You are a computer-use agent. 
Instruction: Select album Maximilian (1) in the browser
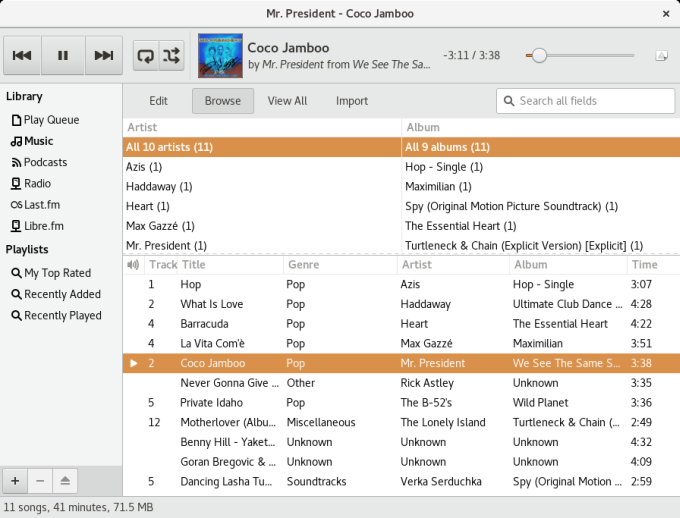[541, 187]
